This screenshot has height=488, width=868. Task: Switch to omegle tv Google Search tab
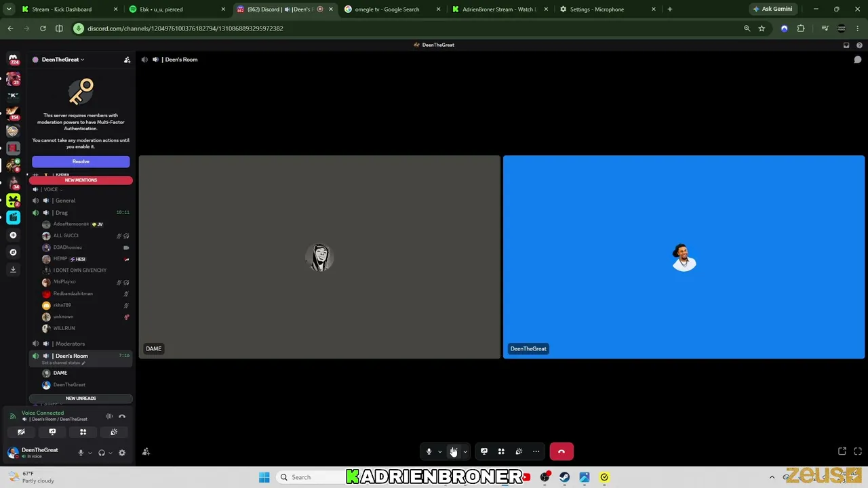393,9
